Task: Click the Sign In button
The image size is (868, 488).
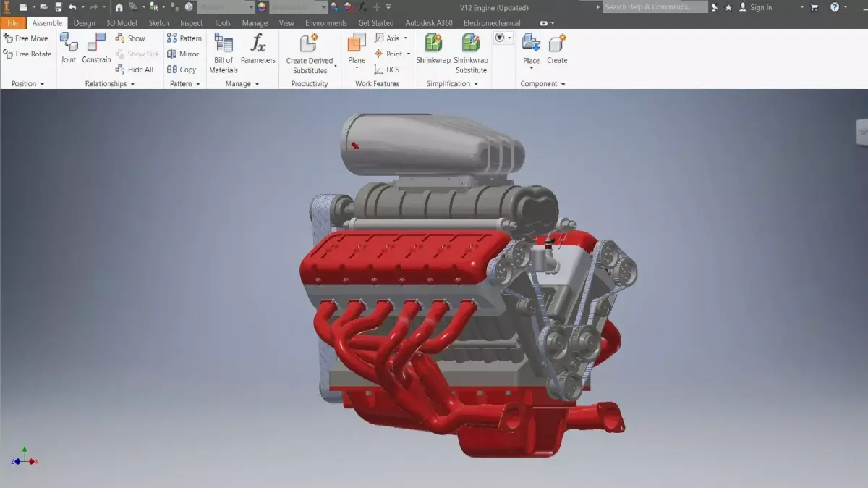Action: click(x=755, y=7)
